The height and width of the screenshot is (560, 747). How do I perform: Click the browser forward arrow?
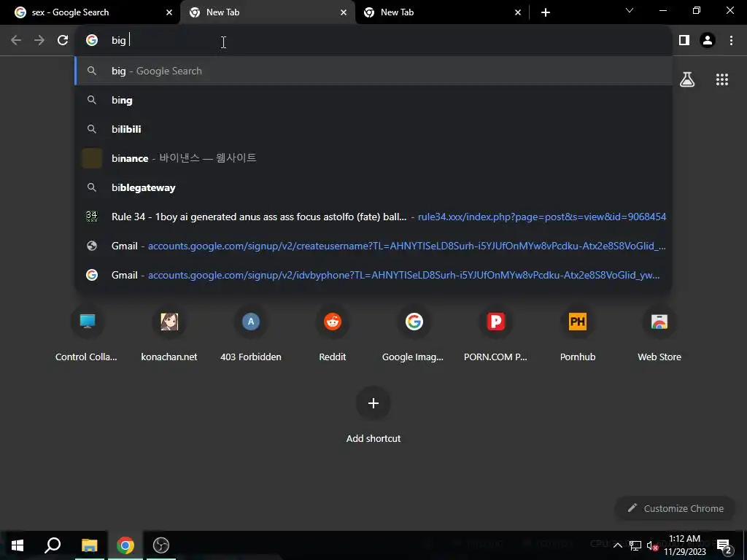tap(39, 41)
